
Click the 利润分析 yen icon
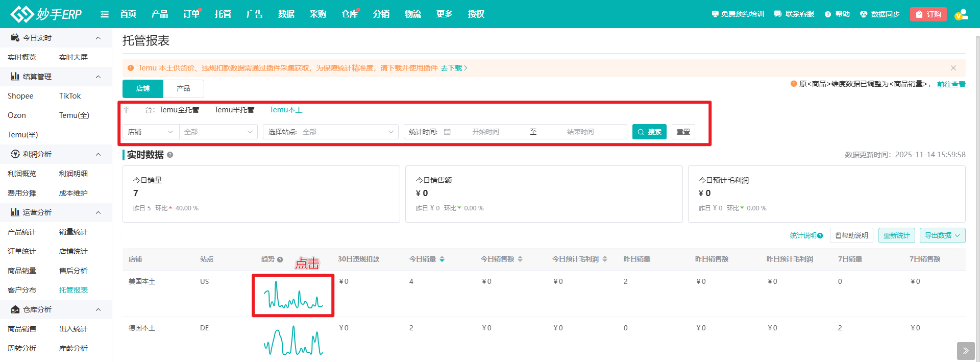point(15,154)
